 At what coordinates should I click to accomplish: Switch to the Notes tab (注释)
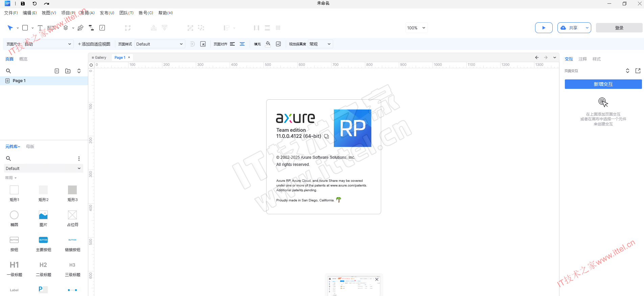pos(582,59)
